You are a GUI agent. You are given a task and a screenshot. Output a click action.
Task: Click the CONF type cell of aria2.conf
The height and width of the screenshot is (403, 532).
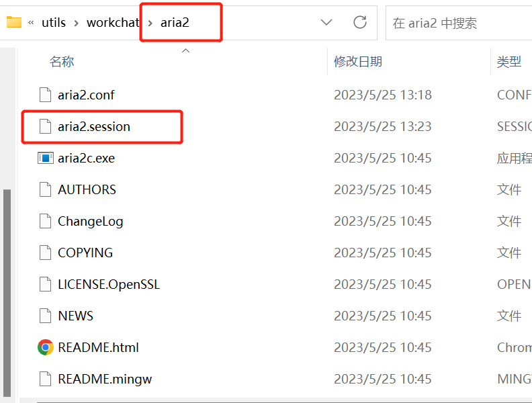(x=515, y=95)
